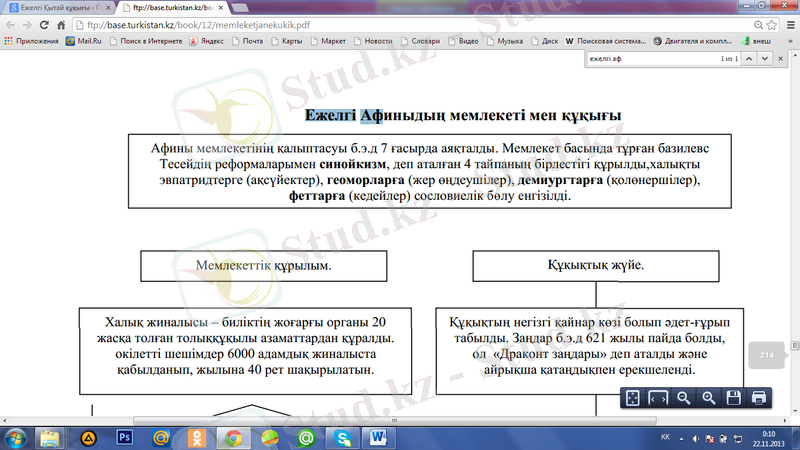Open the Новости bookmark
The height and width of the screenshot is (450, 800).
pyautogui.click(x=373, y=41)
